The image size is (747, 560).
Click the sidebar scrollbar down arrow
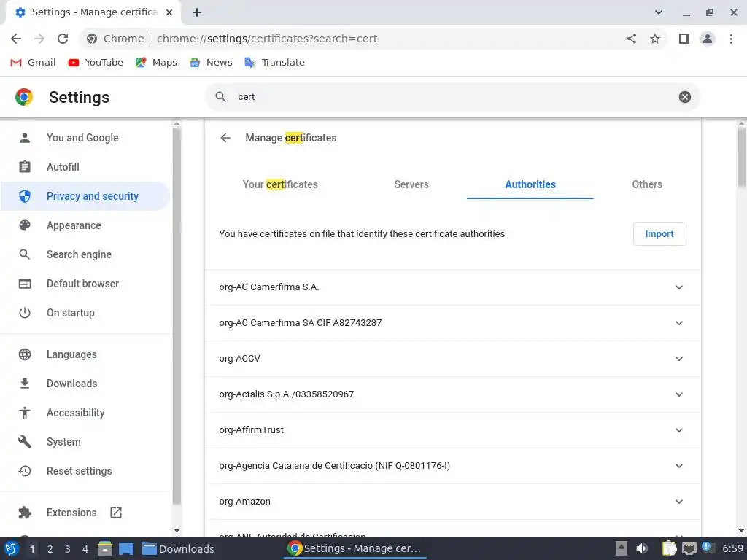click(x=177, y=531)
